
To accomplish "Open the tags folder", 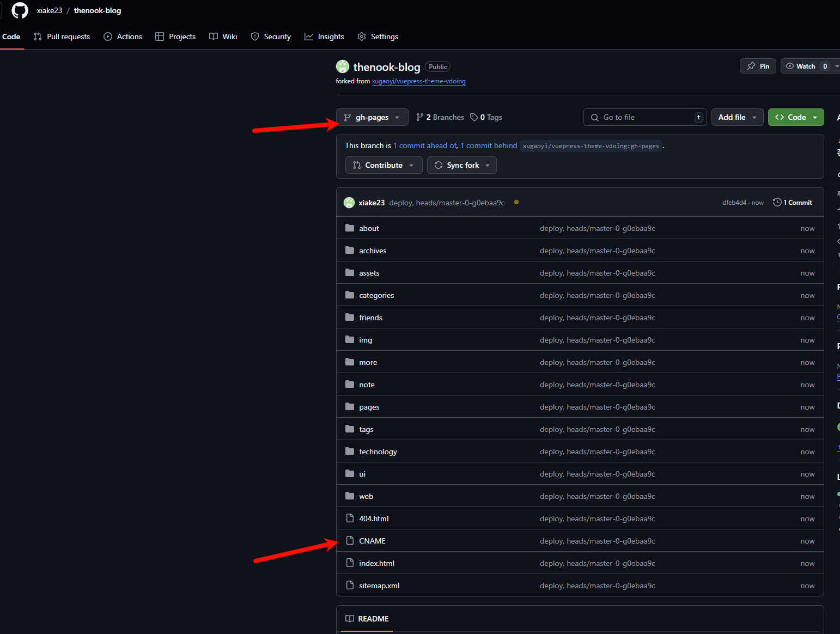I will tap(366, 429).
